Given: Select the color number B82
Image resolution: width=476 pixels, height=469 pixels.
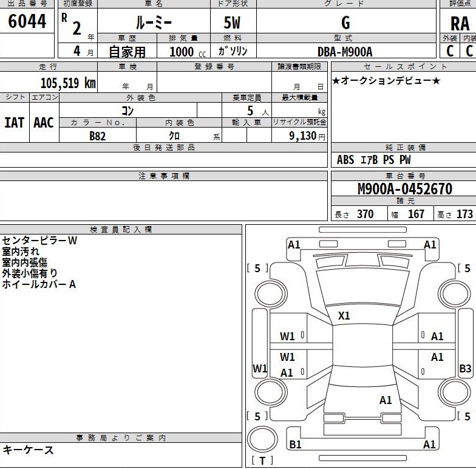Looking at the screenshot, I should (x=97, y=136).
